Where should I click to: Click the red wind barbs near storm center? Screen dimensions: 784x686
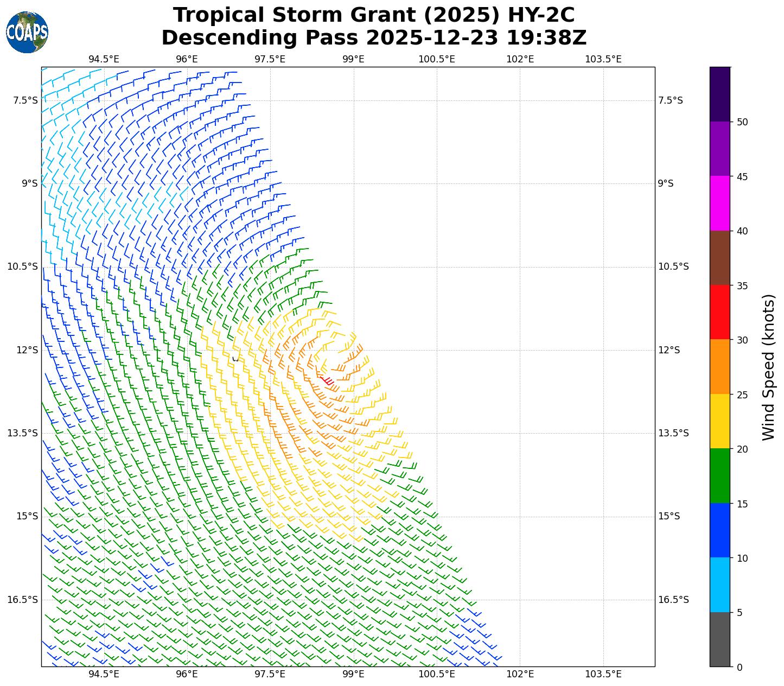pos(327,381)
